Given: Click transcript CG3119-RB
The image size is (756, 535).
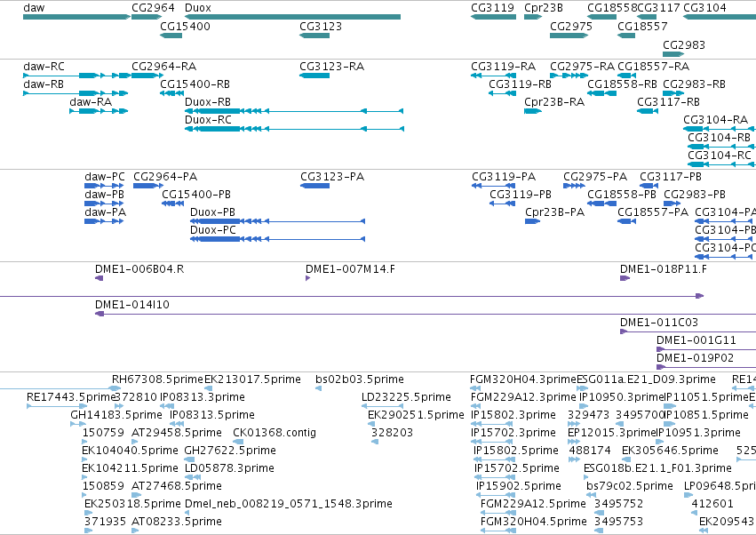Looking at the screenshot, I should [x=503, y=93].
